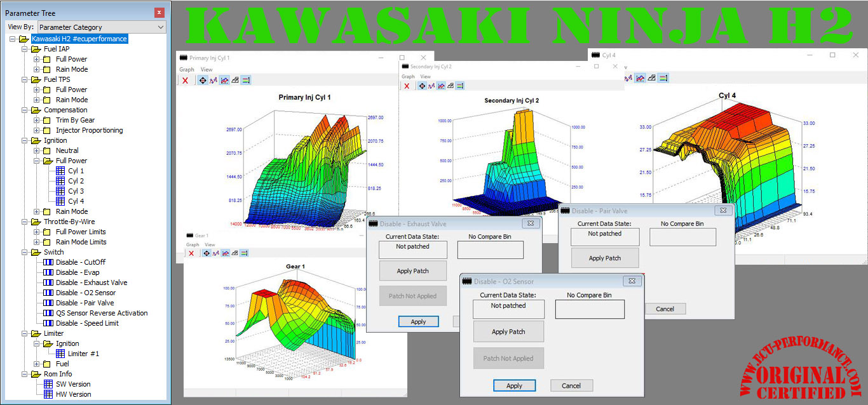Click Apply Patch in Disable - Exhaust Valve dialog

pyautogui.click(x=413, y=271)
